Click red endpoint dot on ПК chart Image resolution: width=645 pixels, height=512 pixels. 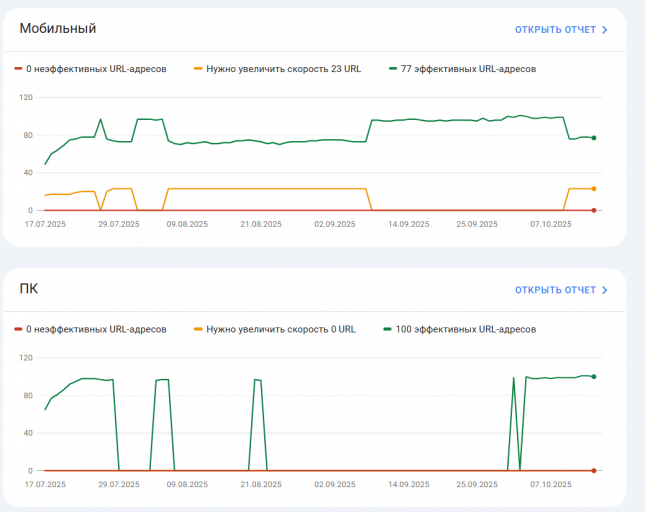pyautogui.click(x=594, y=470)
